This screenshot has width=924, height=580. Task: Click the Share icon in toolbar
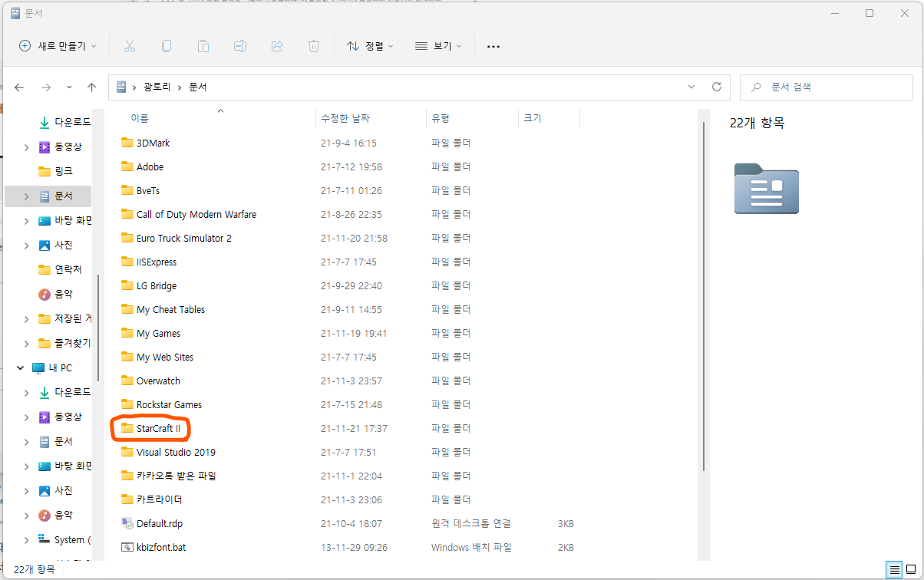[x=277, y=46]
